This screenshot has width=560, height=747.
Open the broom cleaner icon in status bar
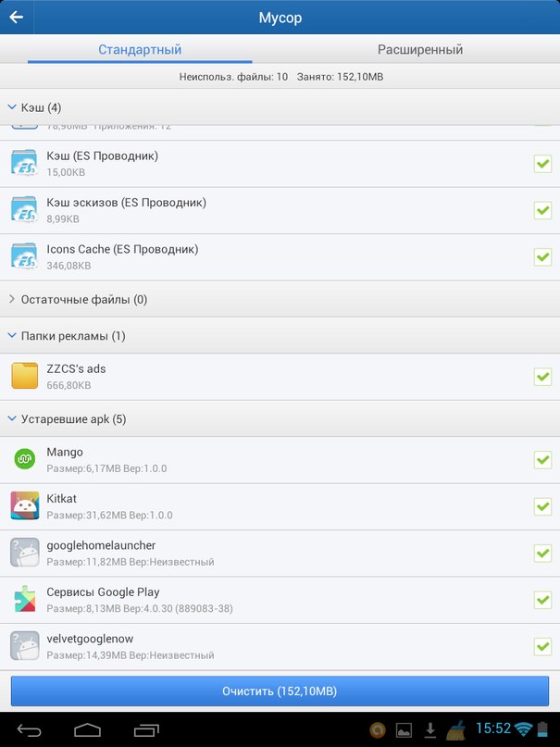(x=456, y=729)
